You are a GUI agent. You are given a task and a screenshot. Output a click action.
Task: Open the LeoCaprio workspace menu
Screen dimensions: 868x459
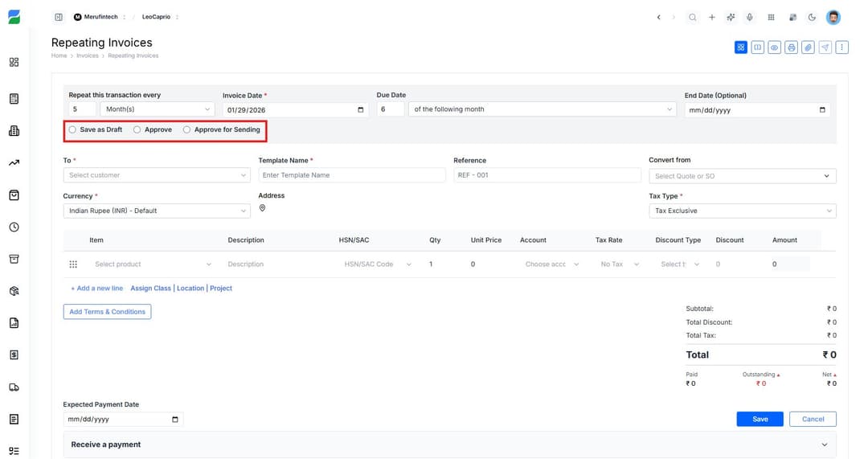point(160,17)
